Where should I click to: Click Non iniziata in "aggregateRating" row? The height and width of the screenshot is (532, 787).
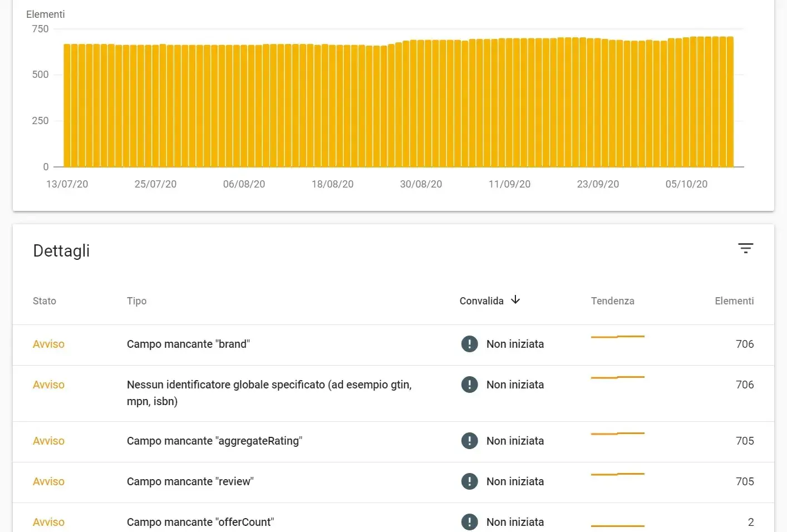tap(515, 441)
